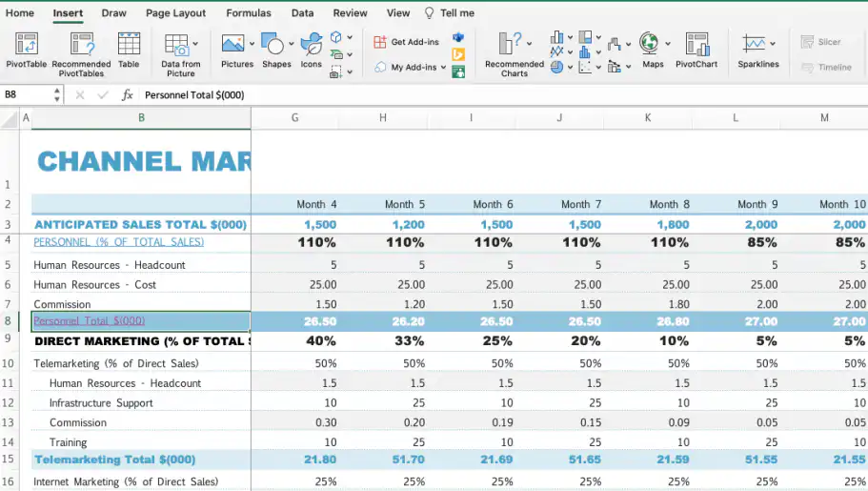Confirm entry with the checkmark icon
This screenshot has height=491, width=868.
click(x=103, y=94)
